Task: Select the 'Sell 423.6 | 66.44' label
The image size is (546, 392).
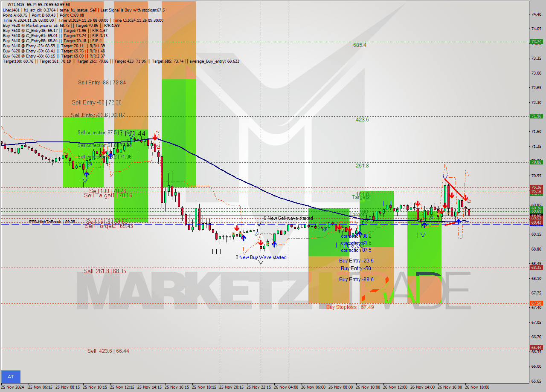Action: [108, 351]
